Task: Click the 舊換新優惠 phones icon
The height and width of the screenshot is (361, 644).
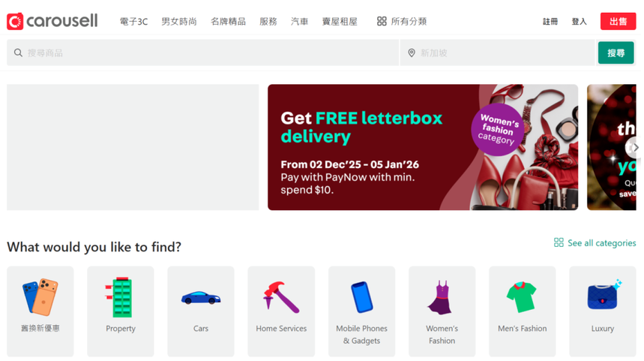Action: [x=40, y=297]
